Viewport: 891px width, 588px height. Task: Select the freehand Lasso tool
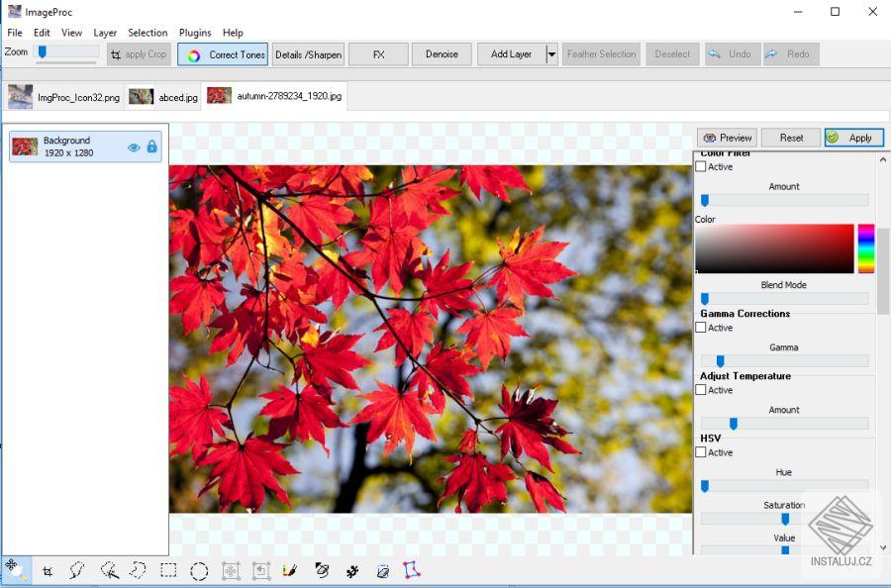pyautogui.click(x=76, y=571)
